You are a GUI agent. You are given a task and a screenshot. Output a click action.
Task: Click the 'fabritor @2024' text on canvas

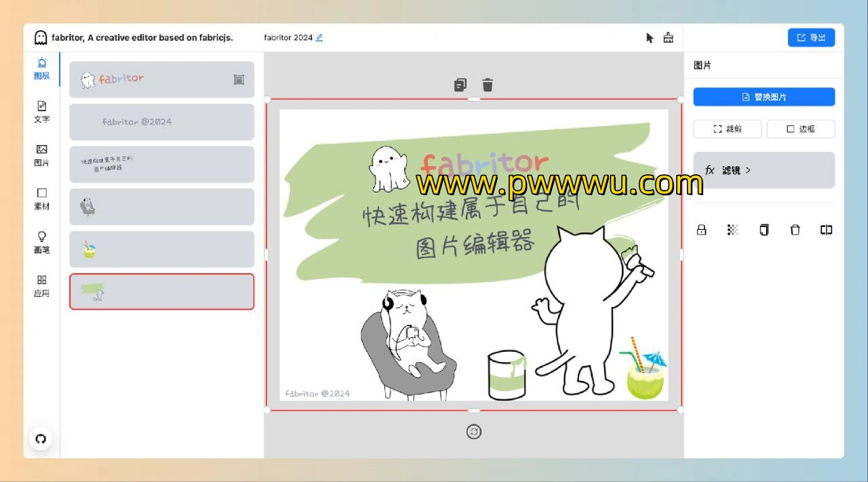point(317,393)
